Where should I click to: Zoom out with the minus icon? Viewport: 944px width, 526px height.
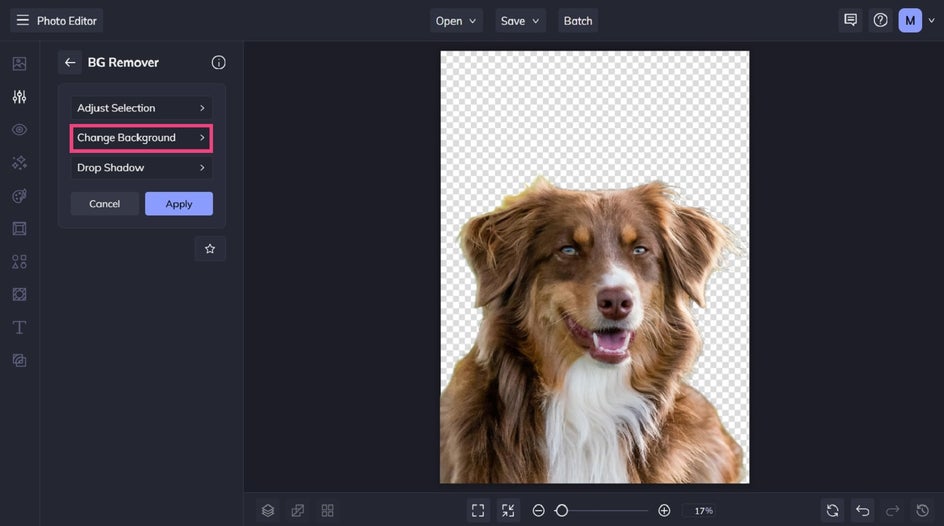coord(539,510)
